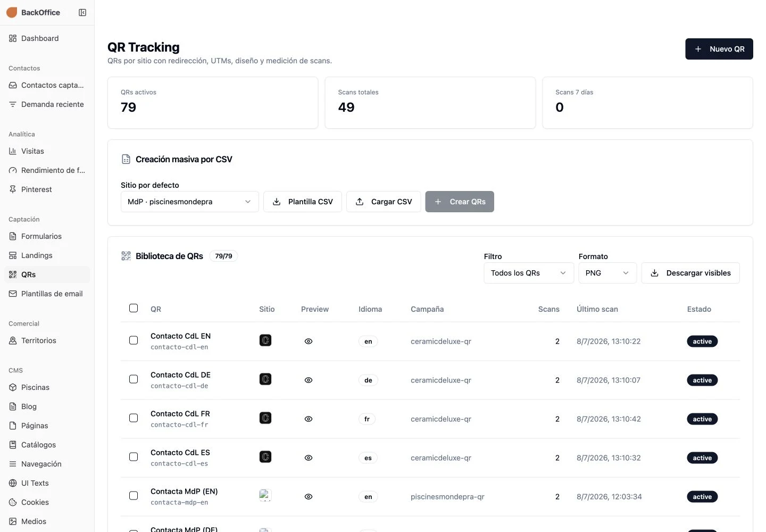
Task: Check the Contacto CdL DE row checkbox
Action: (x=134, y=379)
